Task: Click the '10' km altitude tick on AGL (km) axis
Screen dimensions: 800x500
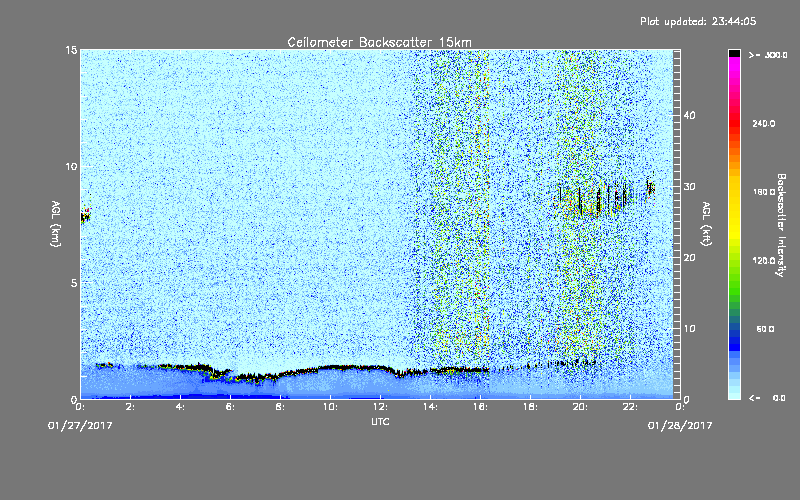Action: [x=71, y=167]
